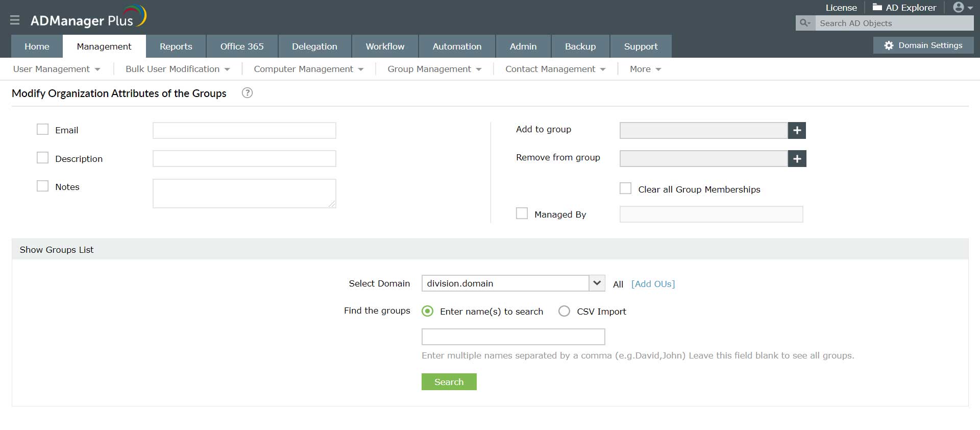980x430 pixels.
Task: Open the Support tab
Action: click(x=641, y=46)
